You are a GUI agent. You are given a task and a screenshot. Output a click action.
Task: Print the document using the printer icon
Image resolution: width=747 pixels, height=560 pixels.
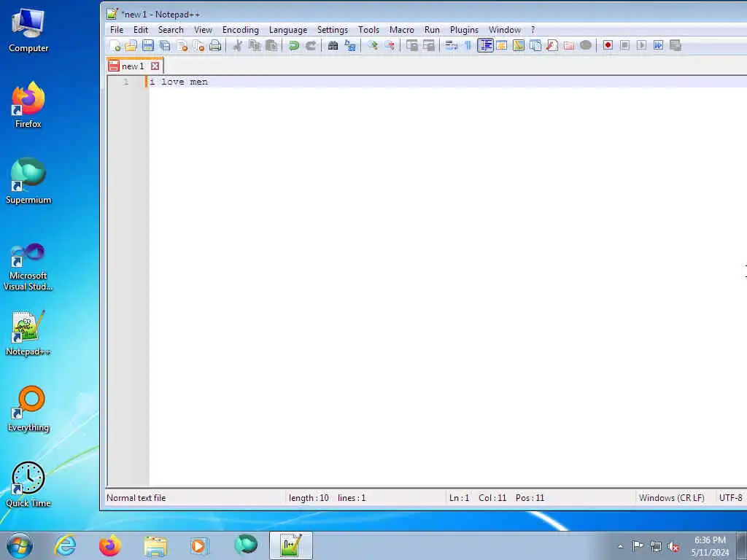coord(215,46)
